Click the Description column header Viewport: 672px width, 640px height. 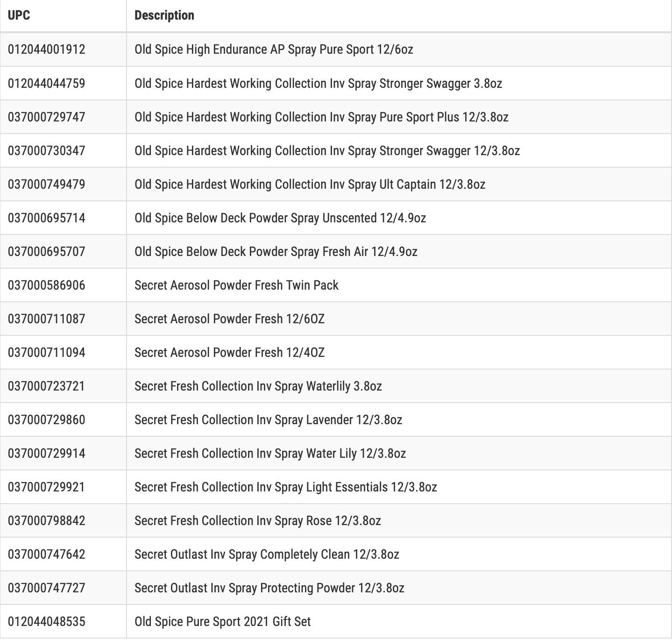tap(164, 15)
